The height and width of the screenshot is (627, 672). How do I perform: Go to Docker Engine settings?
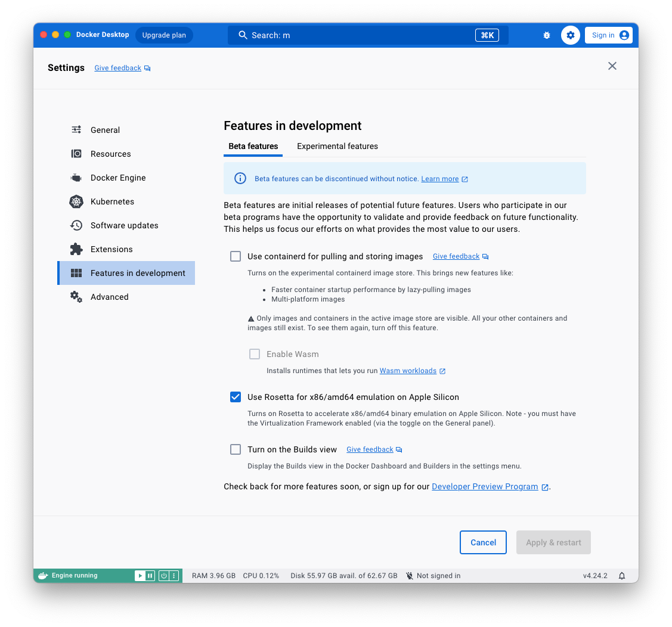[x=126, y=178]
